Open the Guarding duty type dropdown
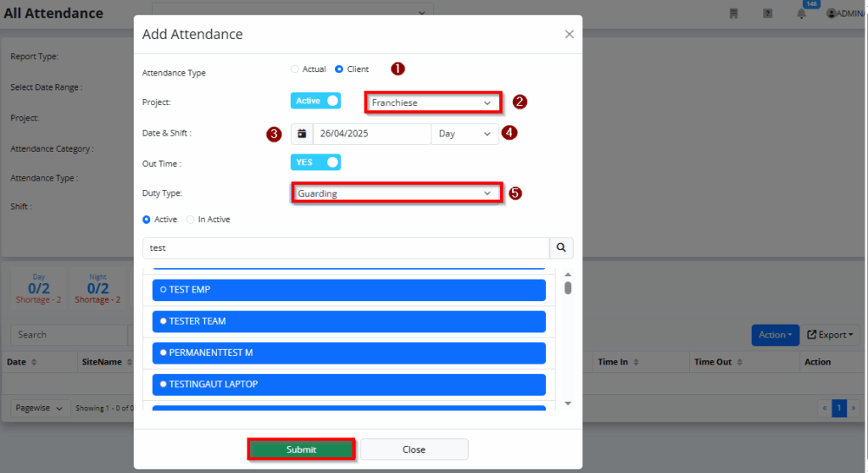 397,193
